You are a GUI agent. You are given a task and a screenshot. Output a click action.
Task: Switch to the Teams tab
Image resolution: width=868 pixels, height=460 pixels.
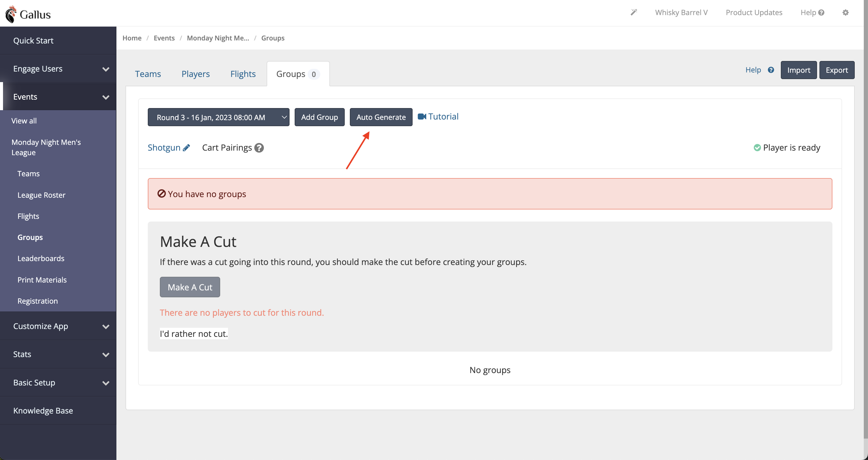[x=148, y=74]
